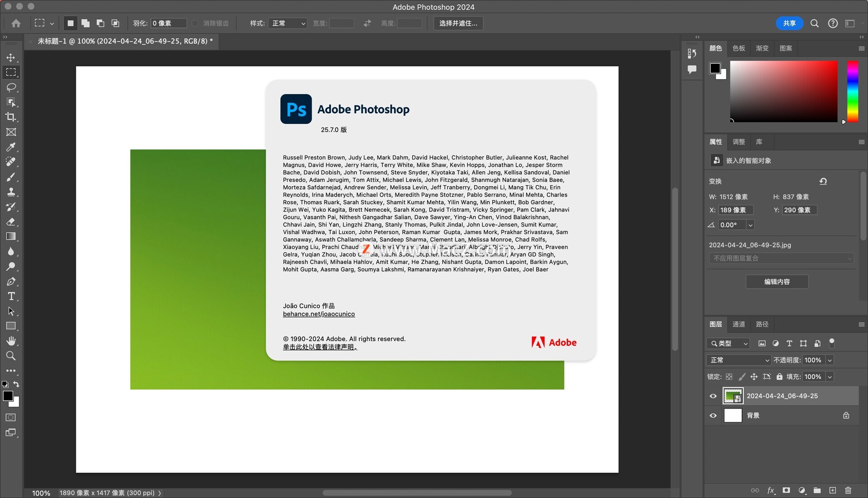Switch to the 图案 tab

(786, 48)
